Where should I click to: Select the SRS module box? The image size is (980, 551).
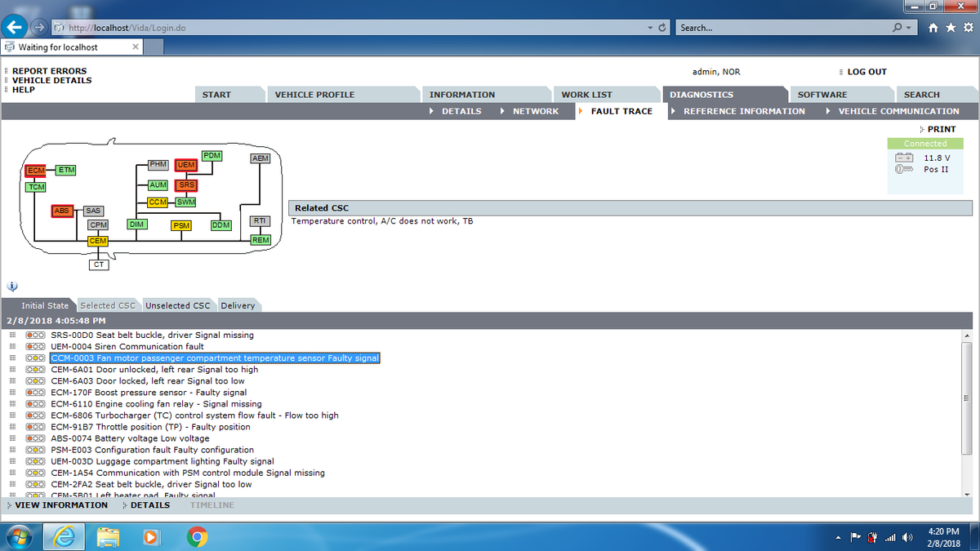185,185
